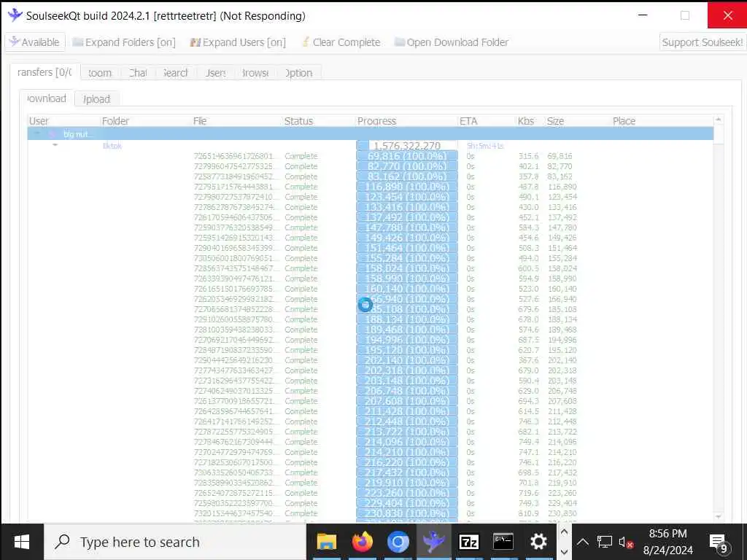This screenshot has width=747, height=560.
Task: Click the transfer list scroll down arrow
Action: (x=719, y=517)
